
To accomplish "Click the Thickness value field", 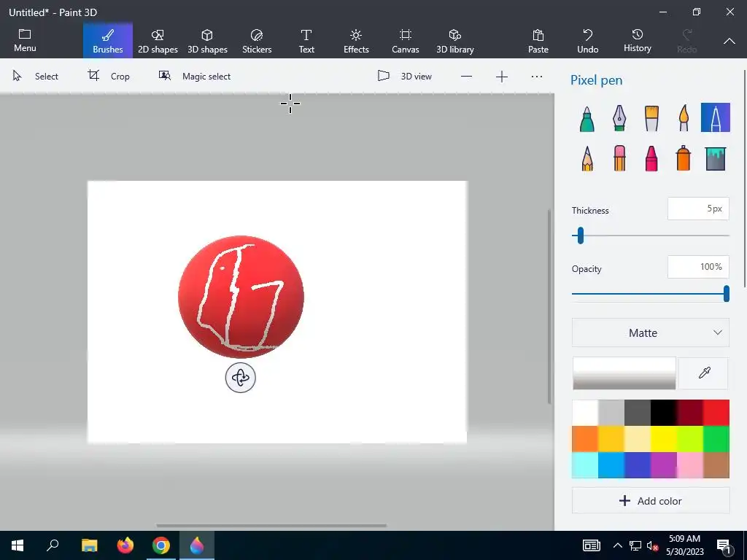I will tap(698, 209).
